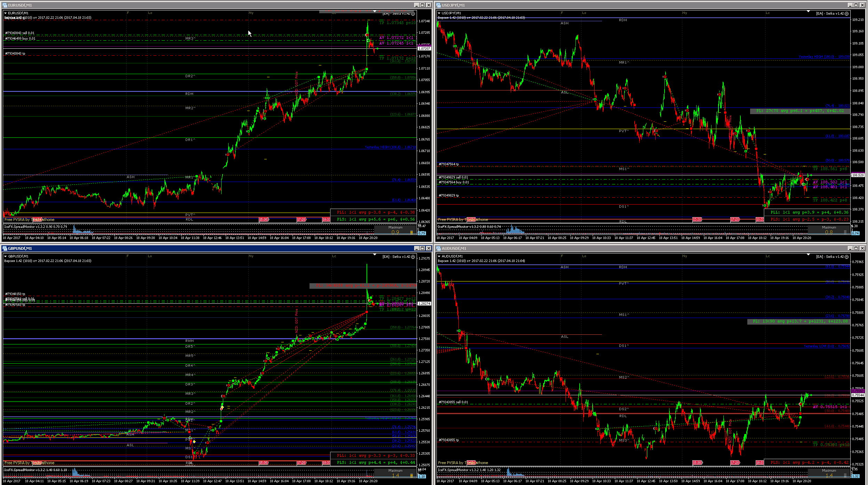This screenshot has height=485, width=868.
Task: Click the EA smiley face in USDJPY chart
Action: click(x=847, y=14)
